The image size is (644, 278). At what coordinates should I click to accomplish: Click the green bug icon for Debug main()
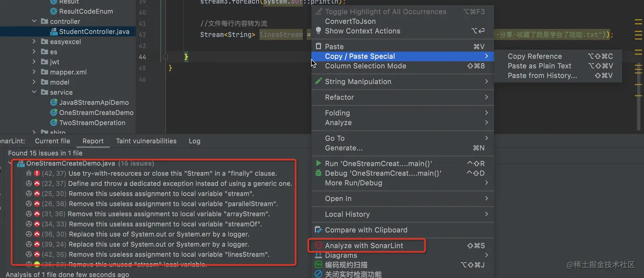318,173
